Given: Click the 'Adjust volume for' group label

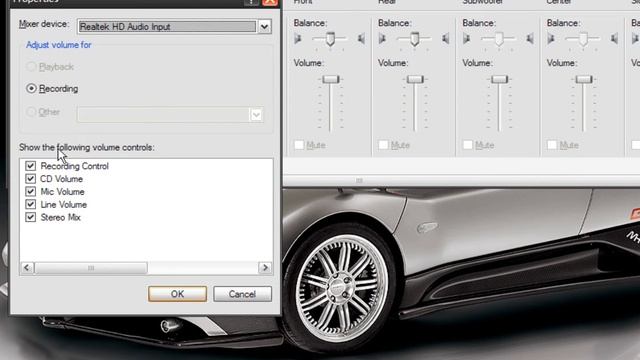Looking at the screenshot, I should coord(59,45).
